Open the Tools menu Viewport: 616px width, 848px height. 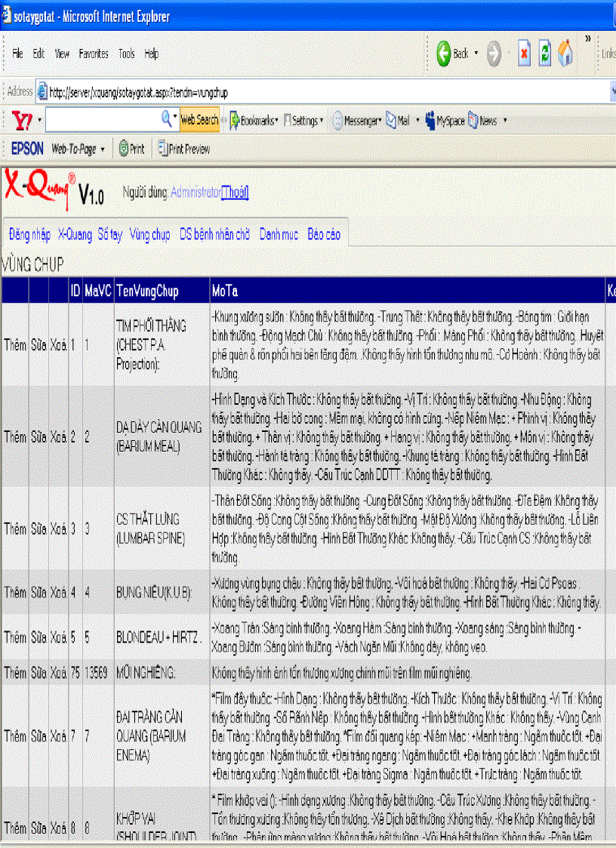click(125, 54)
